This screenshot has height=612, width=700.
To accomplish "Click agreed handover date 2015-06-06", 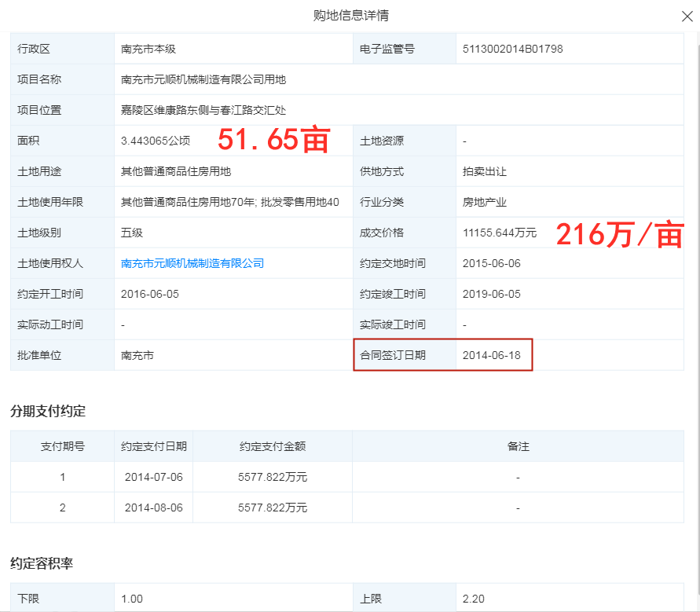I will click(492, 263).
